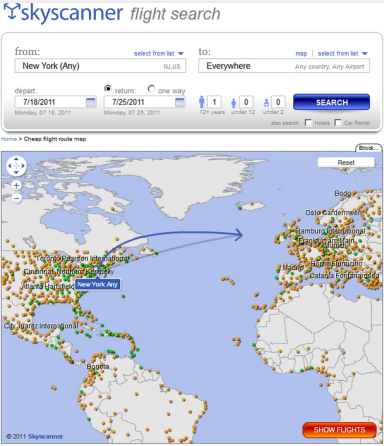Click the blue SEARCH button
Image resolution: width=384 pixels, height=446 pixels.
click(x=331, y=102)
